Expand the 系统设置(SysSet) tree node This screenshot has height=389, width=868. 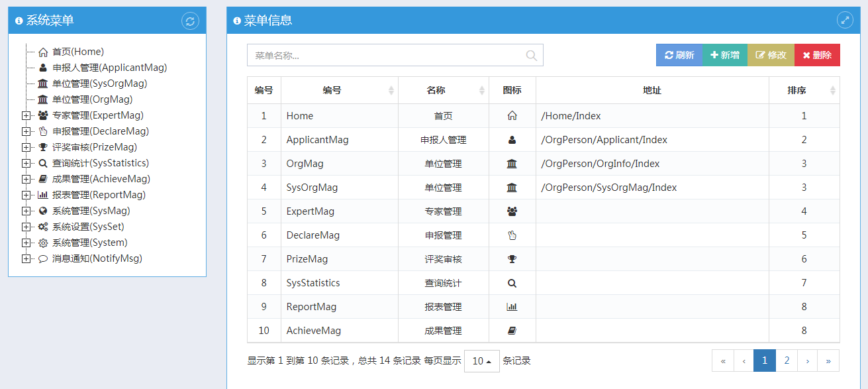tap(26, 227)
